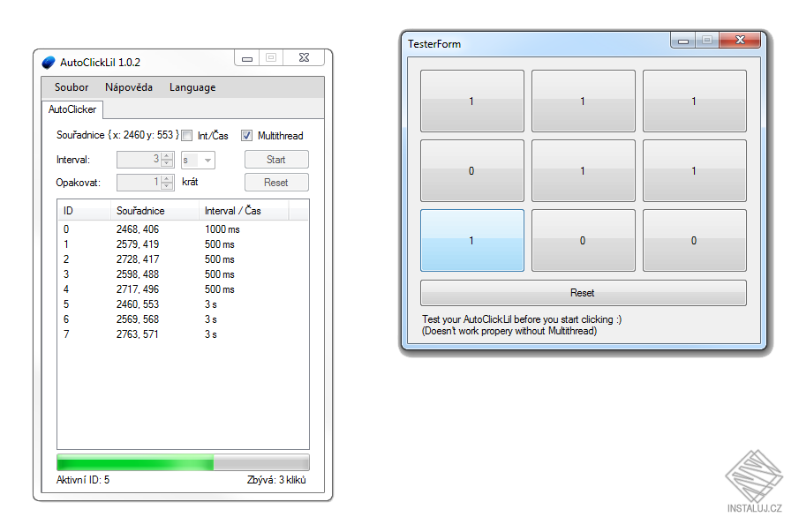This screenshot has width=799, height=532.
Task: Open the Soubor menu
Action: (72, 87)
